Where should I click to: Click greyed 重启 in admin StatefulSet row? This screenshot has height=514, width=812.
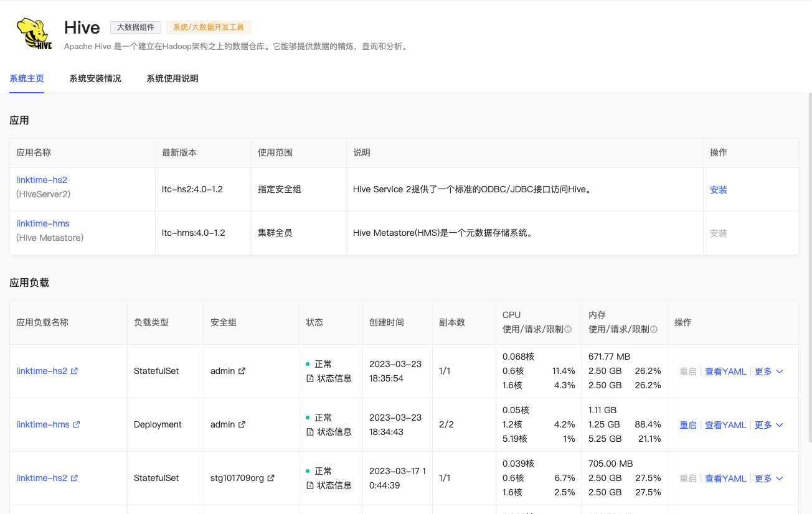tap(688, 371)
